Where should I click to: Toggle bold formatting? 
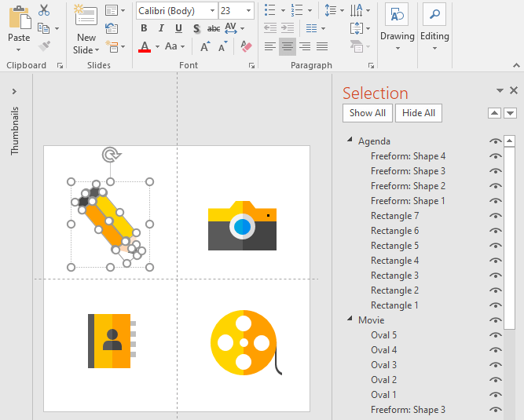coord(144,29)
